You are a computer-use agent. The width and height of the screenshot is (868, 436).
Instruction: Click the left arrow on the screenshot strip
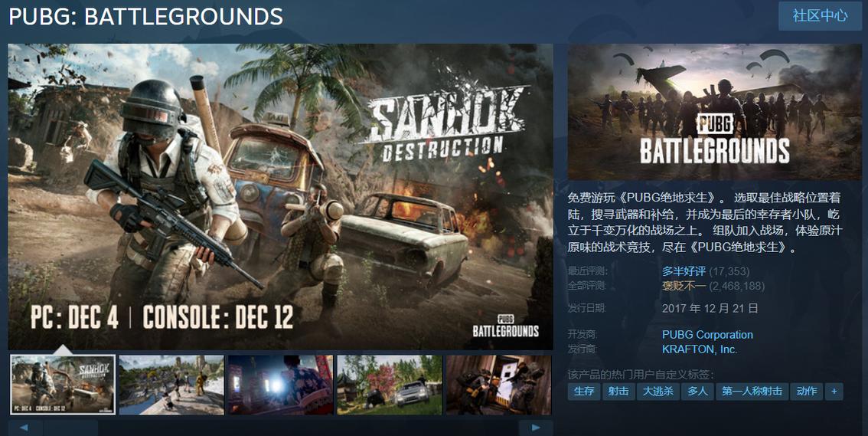click(x=25, y=428)
